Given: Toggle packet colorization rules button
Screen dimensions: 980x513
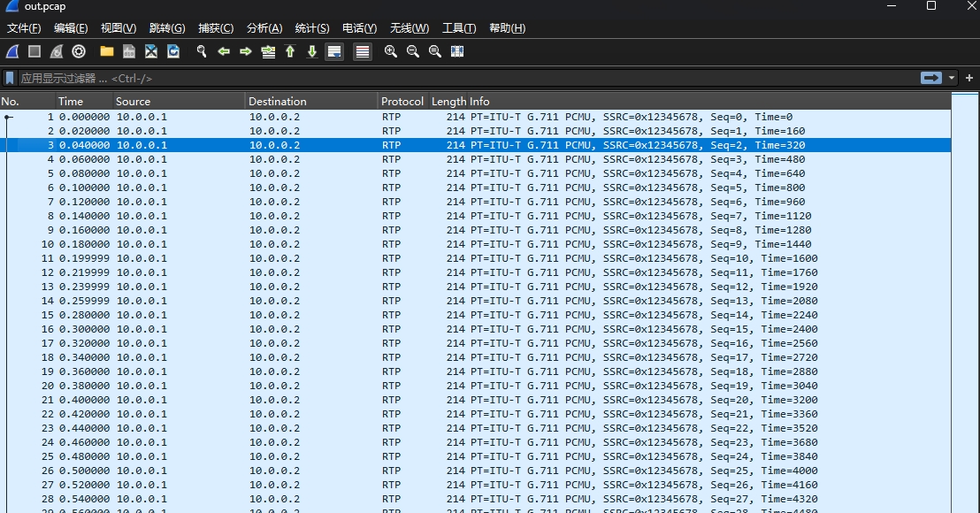Looking at the screenshot, I should click(363, 52).
